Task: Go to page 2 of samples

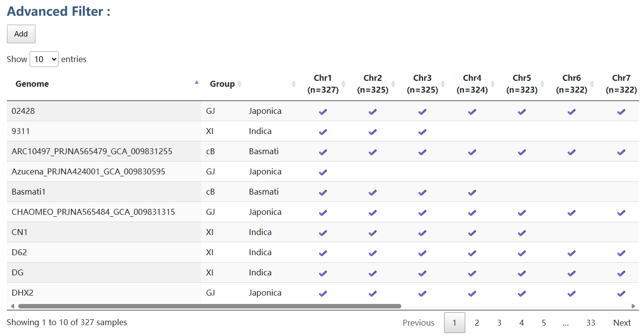Action: pos(477,323)
